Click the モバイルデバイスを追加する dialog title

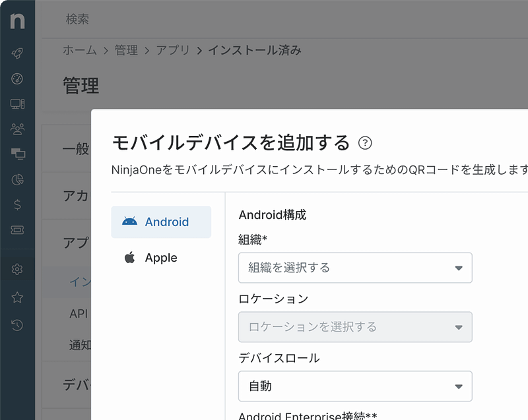pyautogui.click(x=231, y=142)
